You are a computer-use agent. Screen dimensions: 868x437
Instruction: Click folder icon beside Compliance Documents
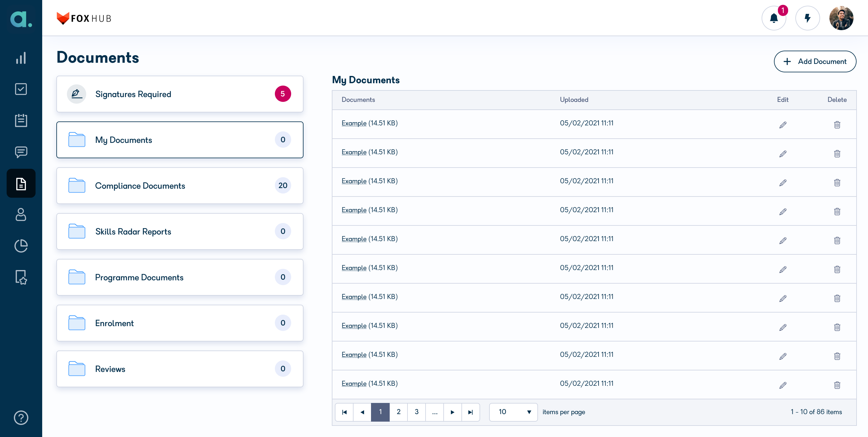(x=77, y=185)
